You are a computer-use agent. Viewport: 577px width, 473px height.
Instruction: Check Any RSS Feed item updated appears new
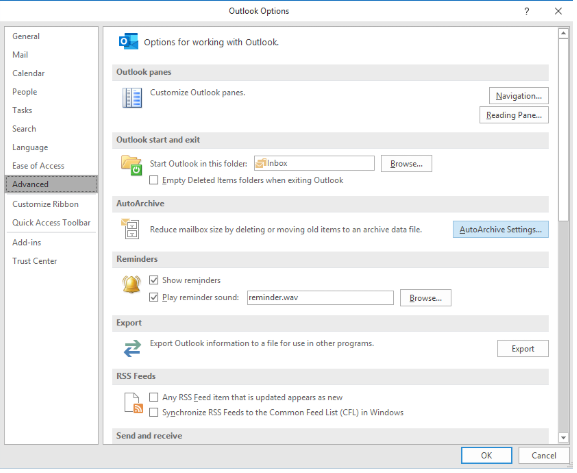[153, 397]
